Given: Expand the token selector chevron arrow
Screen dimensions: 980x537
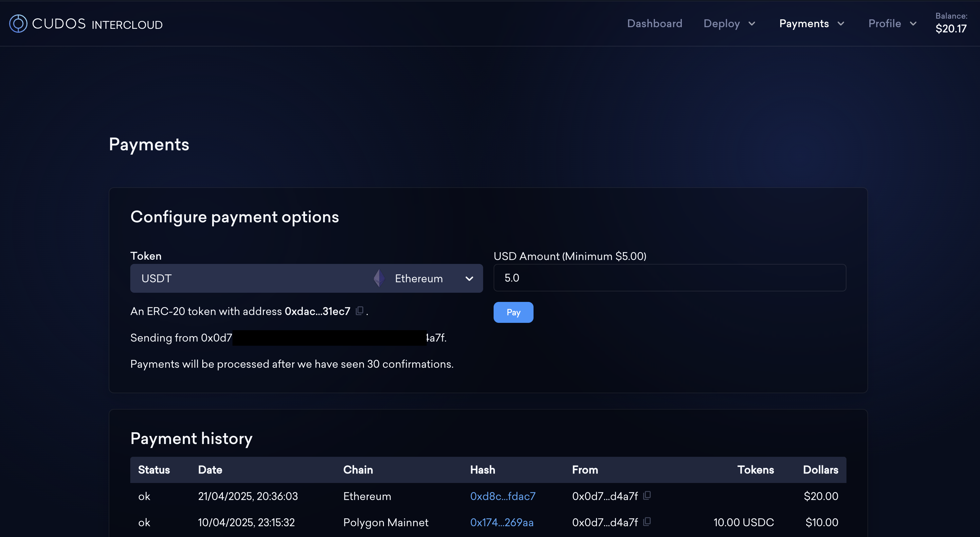Looking at the screenshot, I should pyautogui.click(x=469, y=279).
